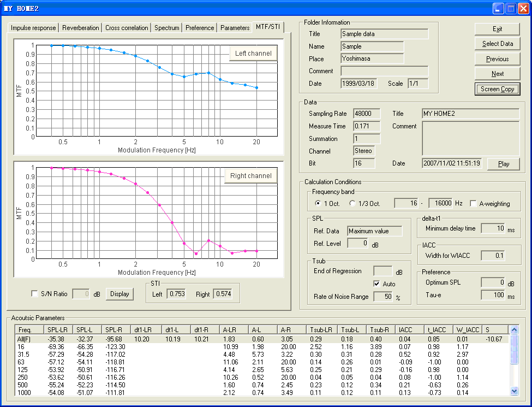Uncheck the Tsub Auto checkbox
This screenshot has height=407, width=532.
(376, 284)
